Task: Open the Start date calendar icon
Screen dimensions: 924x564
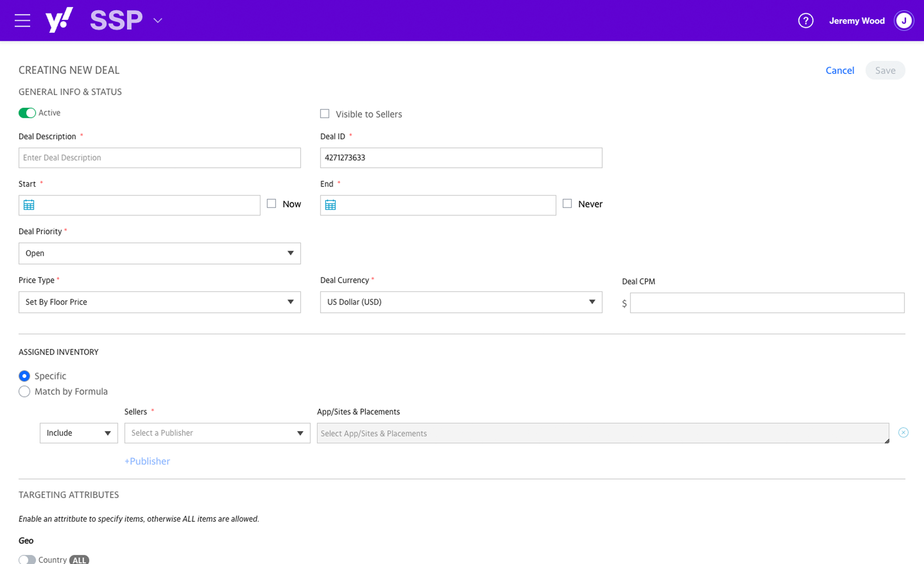Action: tap(29, 205)
